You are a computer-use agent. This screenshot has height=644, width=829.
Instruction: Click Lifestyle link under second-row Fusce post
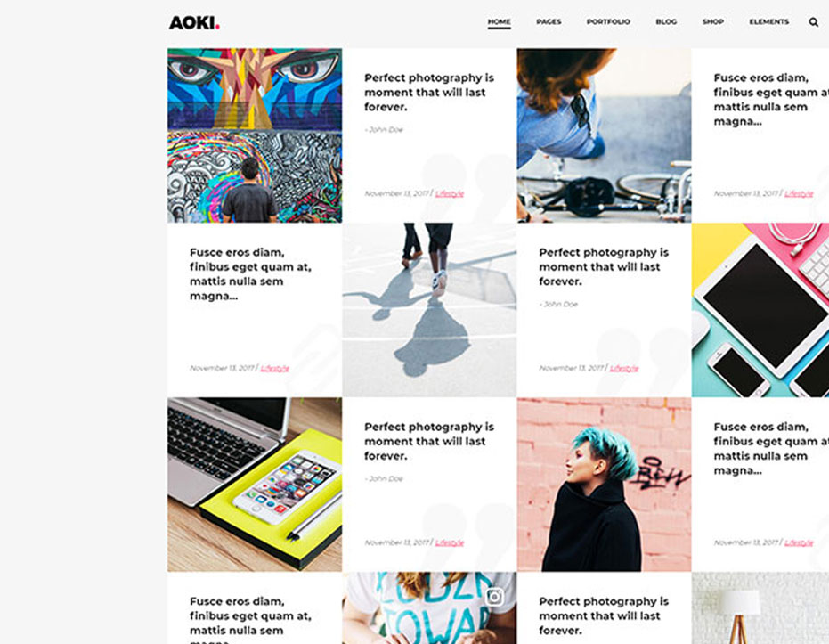(x=275, y=368)
